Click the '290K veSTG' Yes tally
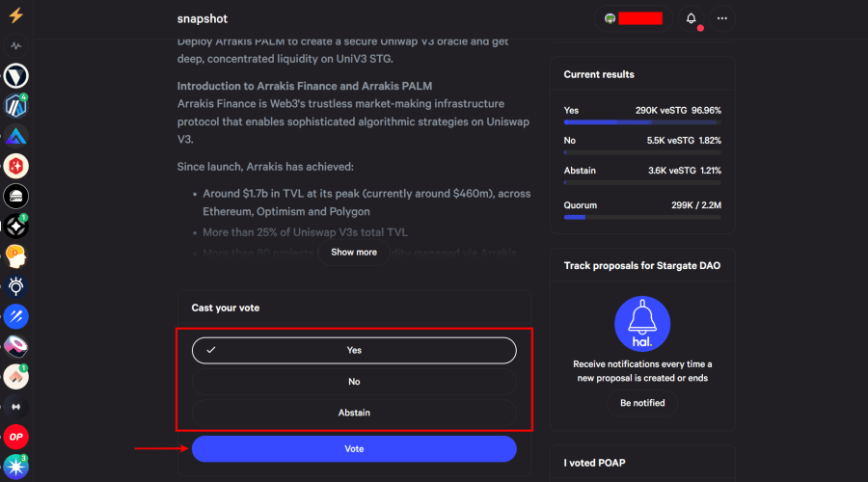Viewport: 868px width, 482px height. coord(661,111)
